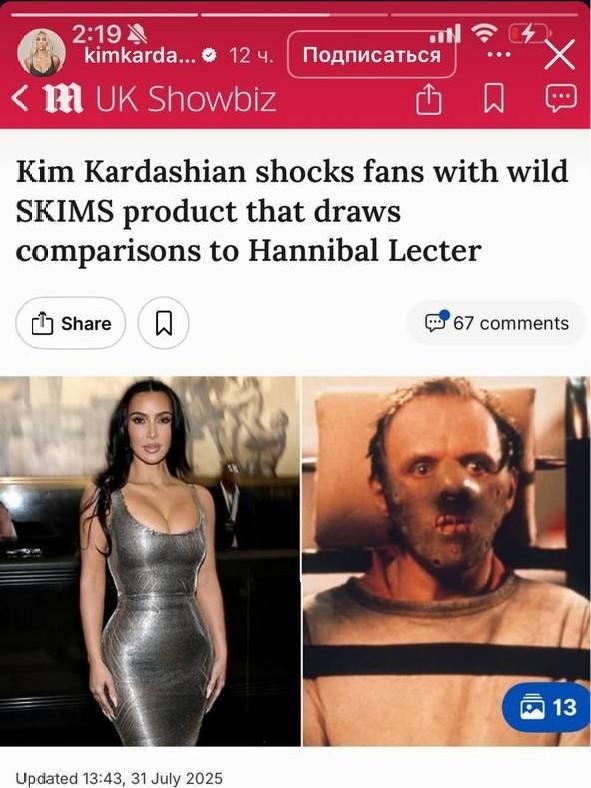Tap the Daily Mail logo icon
This screenshot has width=591, height=788.
coord(63,98)
